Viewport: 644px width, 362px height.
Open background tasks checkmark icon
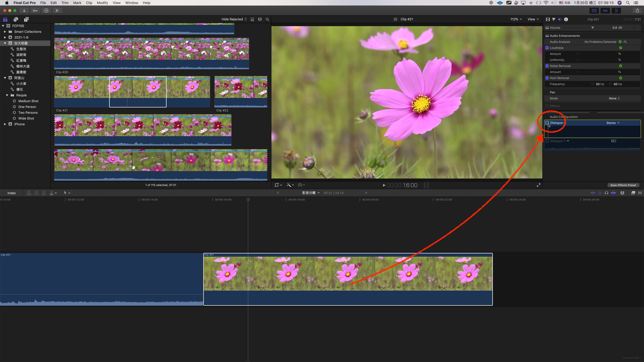coord(46,10)
